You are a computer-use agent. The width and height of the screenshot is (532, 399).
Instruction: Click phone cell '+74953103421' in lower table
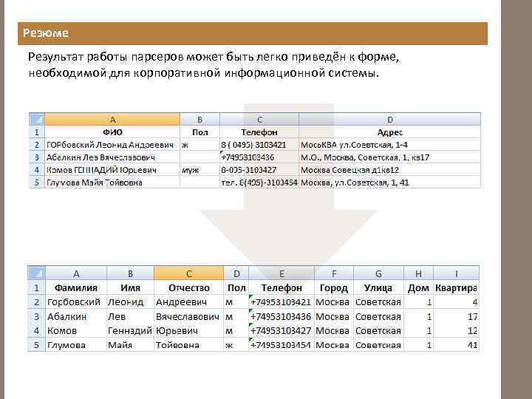click(282, 302)
